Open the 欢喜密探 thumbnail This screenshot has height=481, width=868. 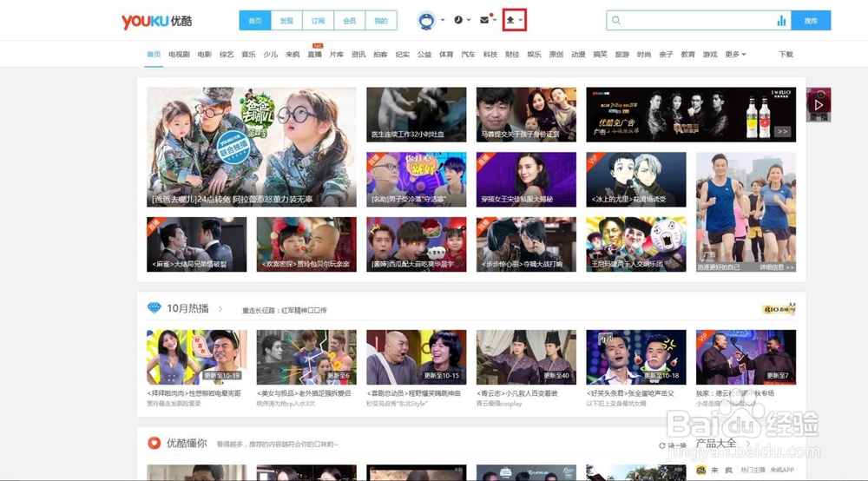point(306,244)
